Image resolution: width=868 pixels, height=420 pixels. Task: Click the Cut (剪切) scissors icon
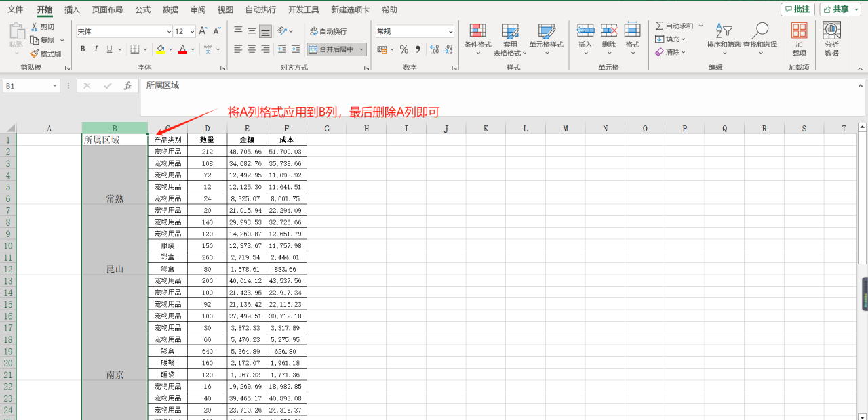(x=35, y=26)
